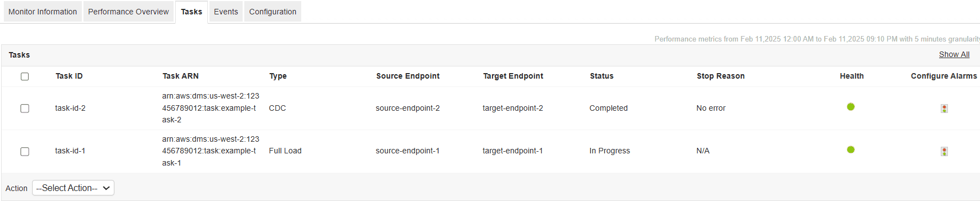The height and width of the screenshot is (201, 980).
Task: Check the box for task-id-2
Action: click(25, 109)
